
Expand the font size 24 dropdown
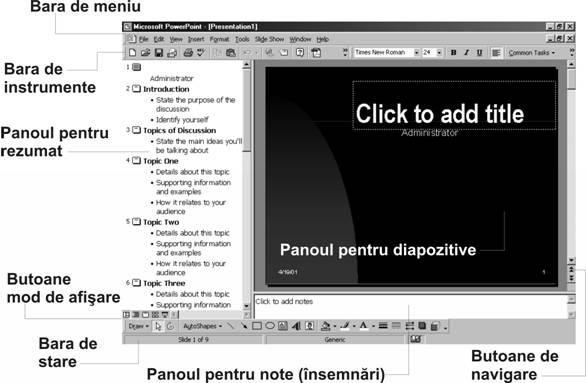click(x=440, y=53)
